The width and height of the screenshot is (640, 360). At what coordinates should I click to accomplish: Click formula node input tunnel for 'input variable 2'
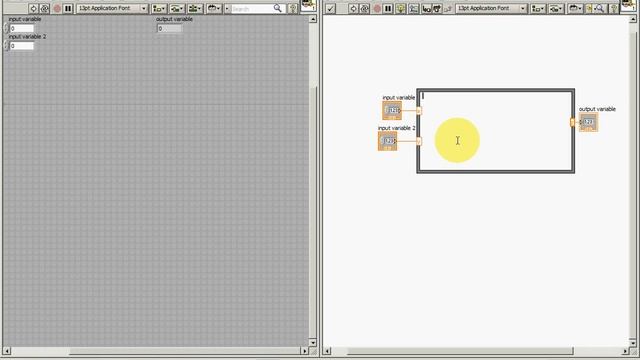click(x=419, y=141)
